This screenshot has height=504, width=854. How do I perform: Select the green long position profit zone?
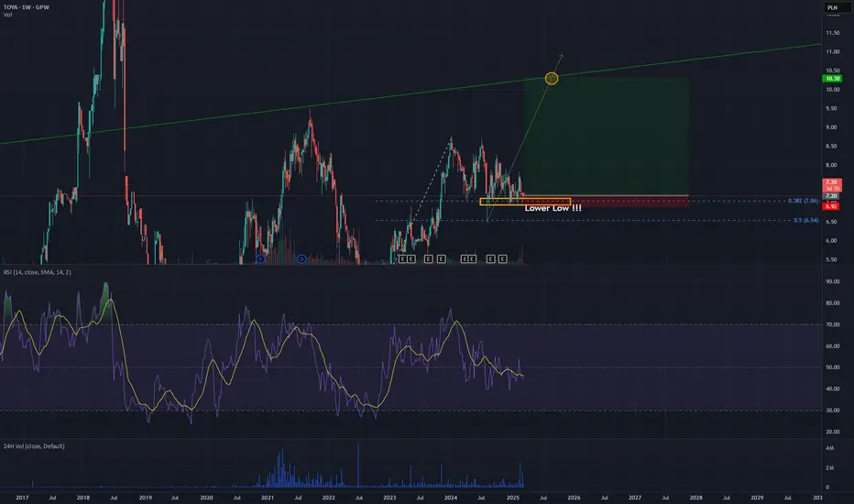607,137
